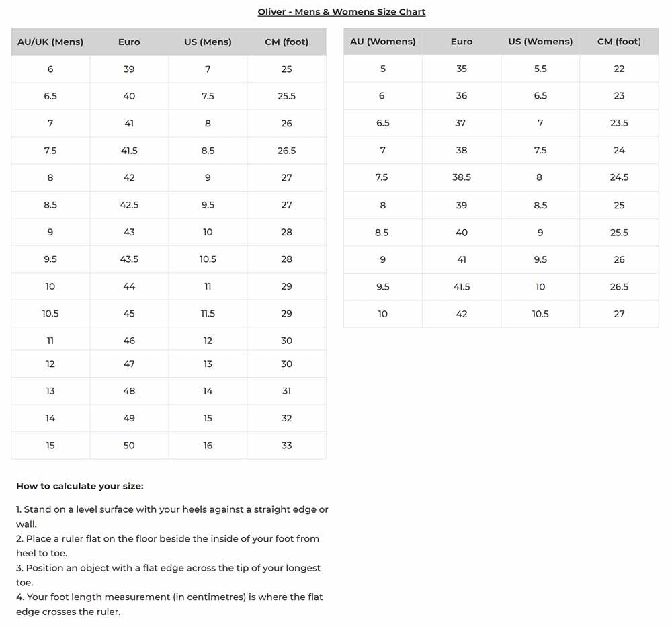The height and width of the screenshot is (627, 672).
Task: Select the US mens 11.5 cell
Action: click(208, 314)
